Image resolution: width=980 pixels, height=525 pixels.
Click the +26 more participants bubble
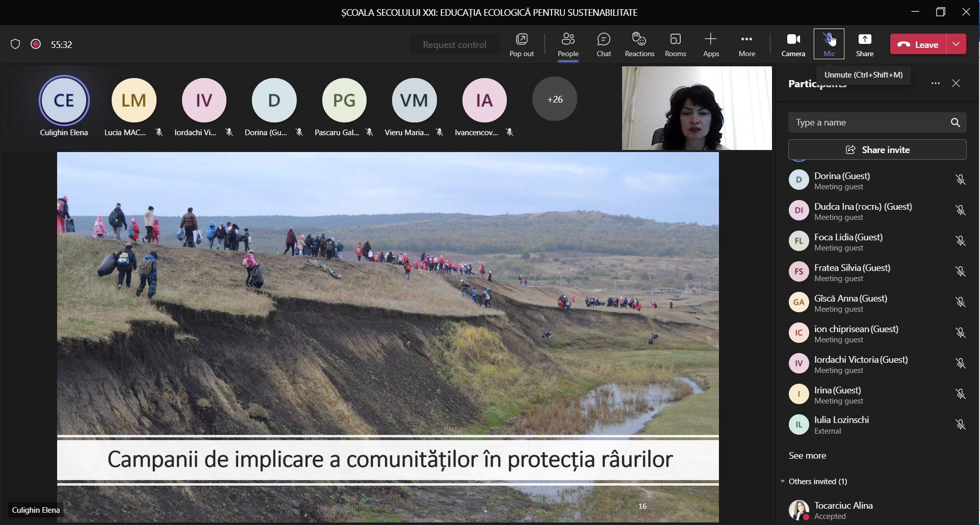pos(555,99)
